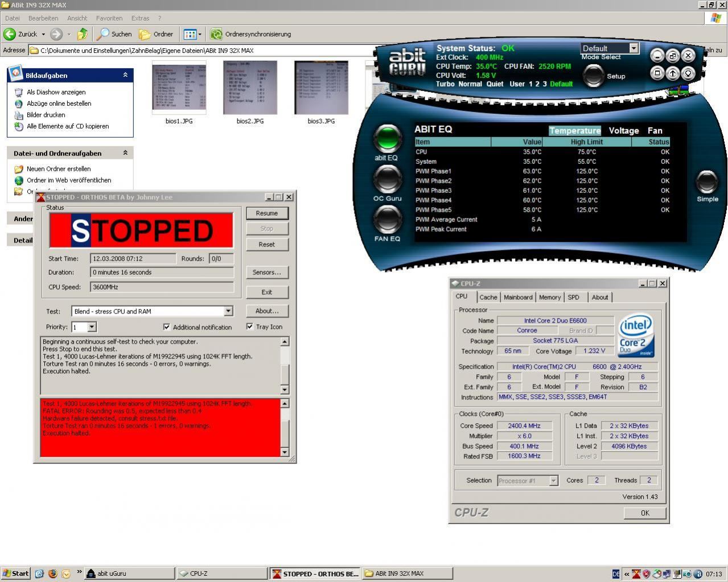728x582 pixels.
Task: Open the Back button history arrow
Action: (x=43, y=34)
